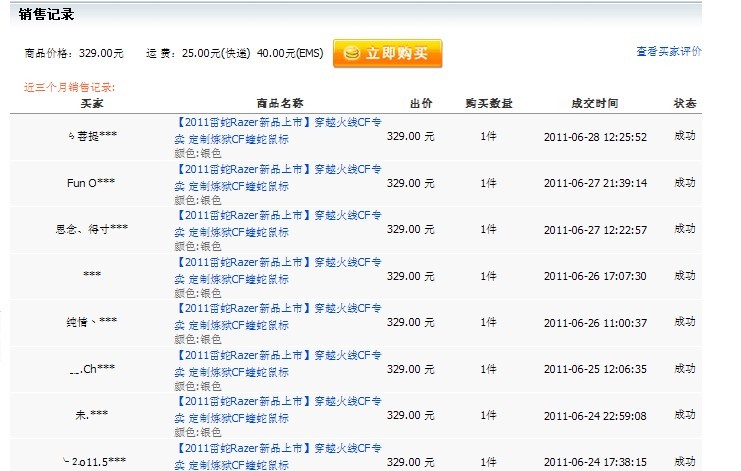Click the 购买数量 quantity column header
The width and height of the screenshot is (741, 471).
point(488,103)
